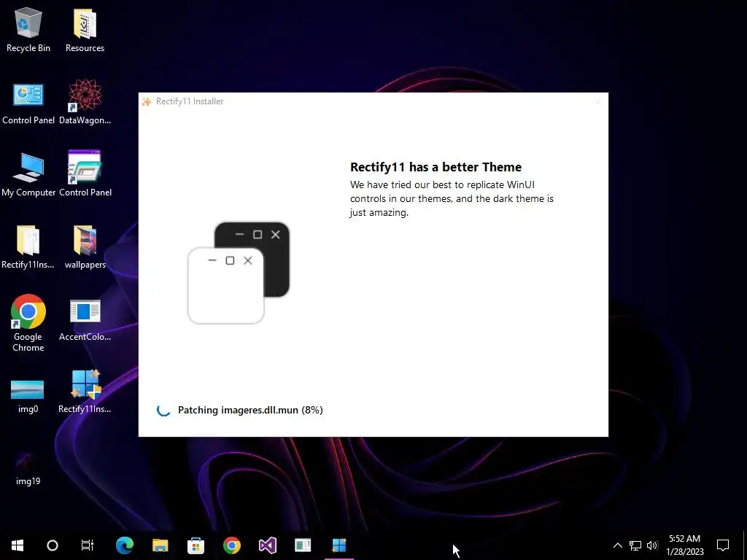Viewport: 747px width, 560px height.
Task: Select the My Computer desktop icon
Action: click(28, 174)
